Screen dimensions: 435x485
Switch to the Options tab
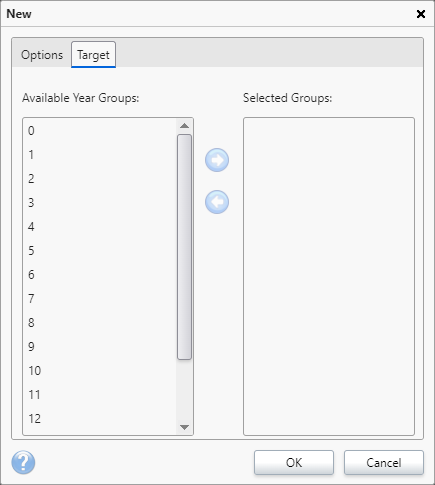pyautogui.click(x=42, y=55)
